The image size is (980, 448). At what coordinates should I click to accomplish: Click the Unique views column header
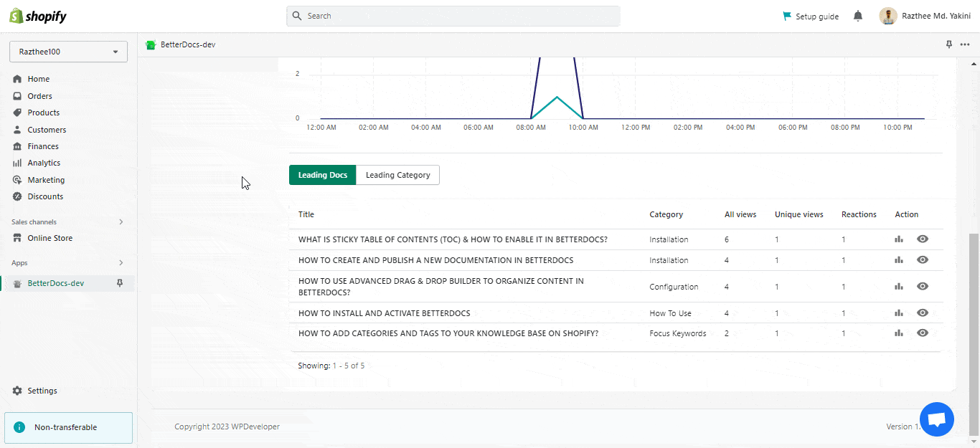pyautogui.click(x=799, y=214)
